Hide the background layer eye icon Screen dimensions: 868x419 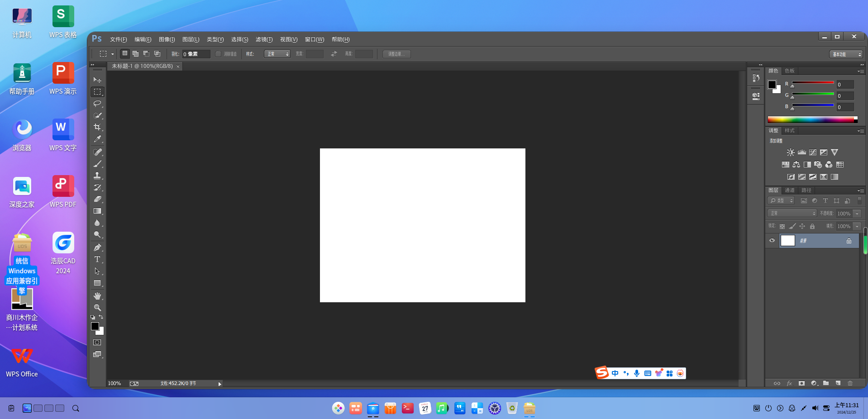click(772, 241)
